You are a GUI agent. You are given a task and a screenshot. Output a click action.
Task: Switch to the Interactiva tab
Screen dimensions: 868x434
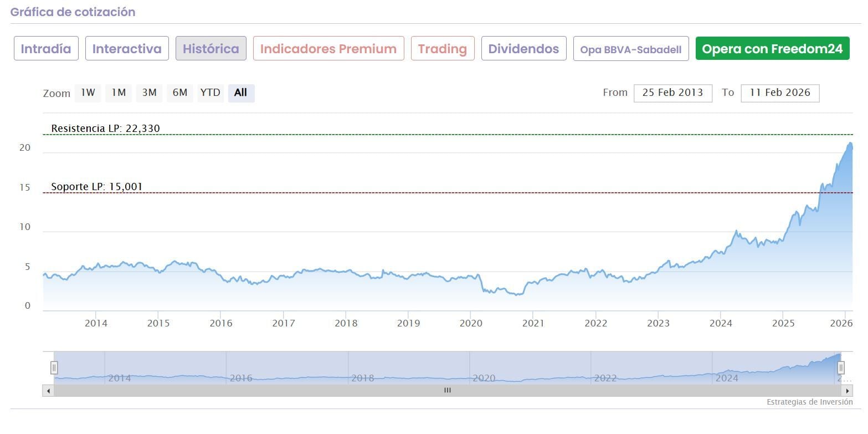click(127, 49)
